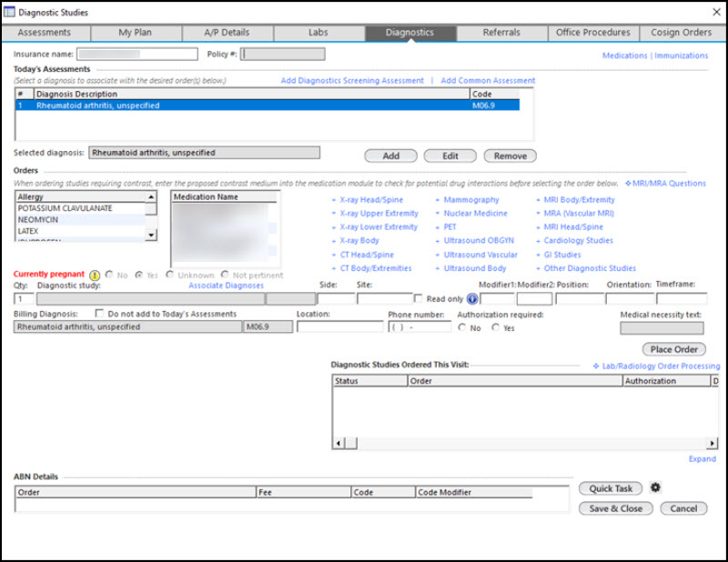Screen dimensions: 728x562
Task: Open the Cosign Orders tab
Action: pos(681,33)
